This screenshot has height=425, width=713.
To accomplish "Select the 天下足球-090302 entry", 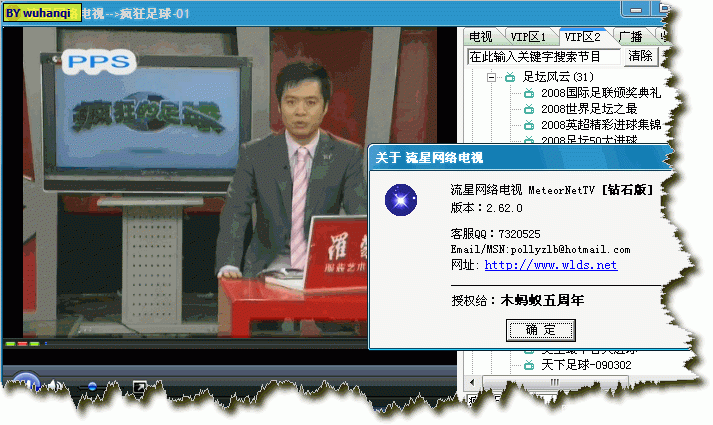I will [586, 365].
